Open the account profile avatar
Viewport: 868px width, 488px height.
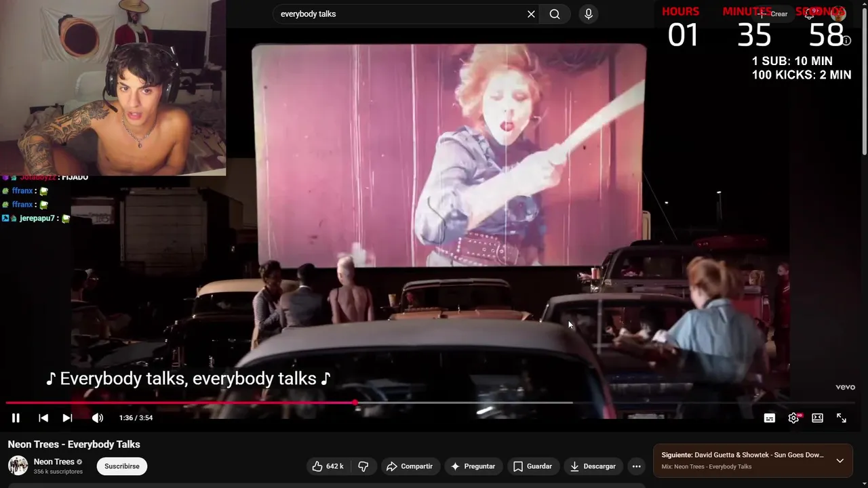(x=838, y=14)
